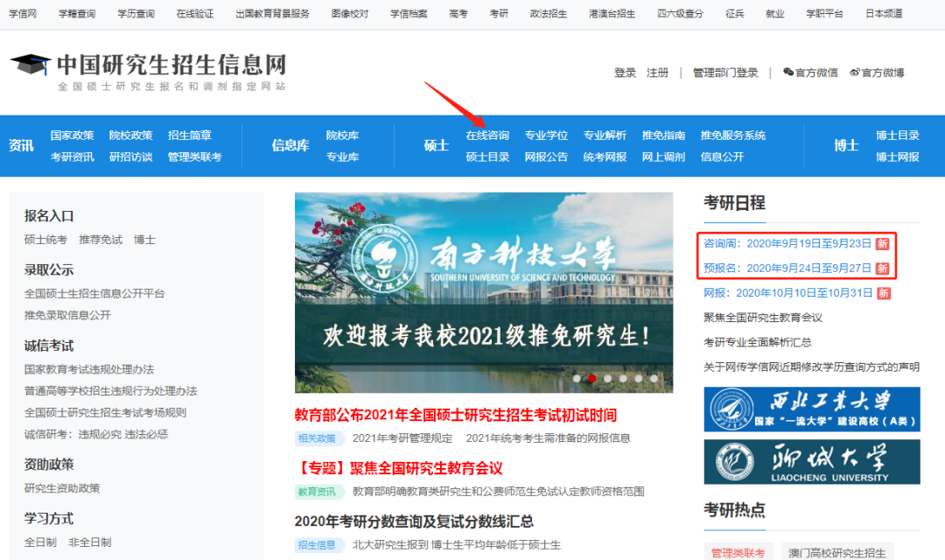Image resolution: width=945 pixels, height=560 pixels.
Task: Select the first carousel dot indicator
Action: click(576, 379)
